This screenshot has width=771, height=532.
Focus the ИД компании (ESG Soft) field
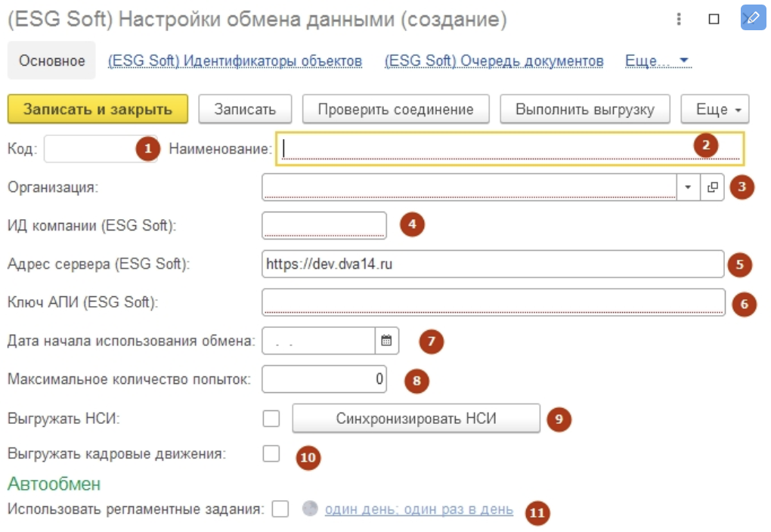(324, 226)
